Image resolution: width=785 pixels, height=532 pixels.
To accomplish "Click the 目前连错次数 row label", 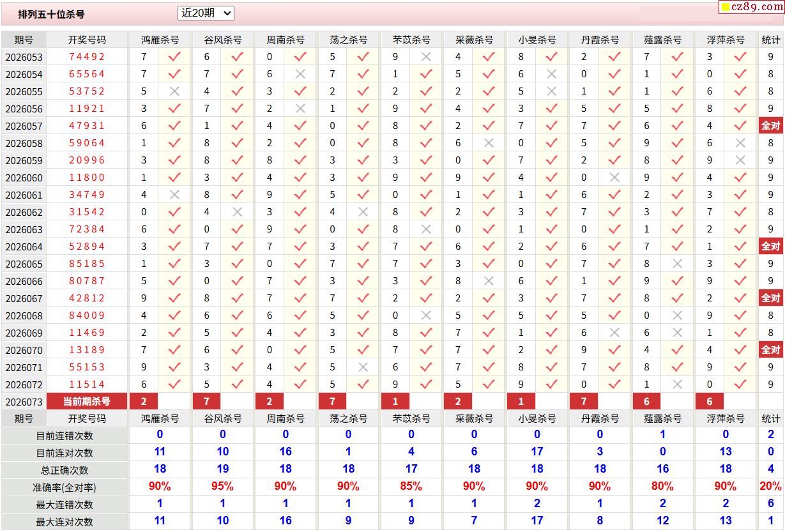I will pyautogui.click(x=65, y=436).
